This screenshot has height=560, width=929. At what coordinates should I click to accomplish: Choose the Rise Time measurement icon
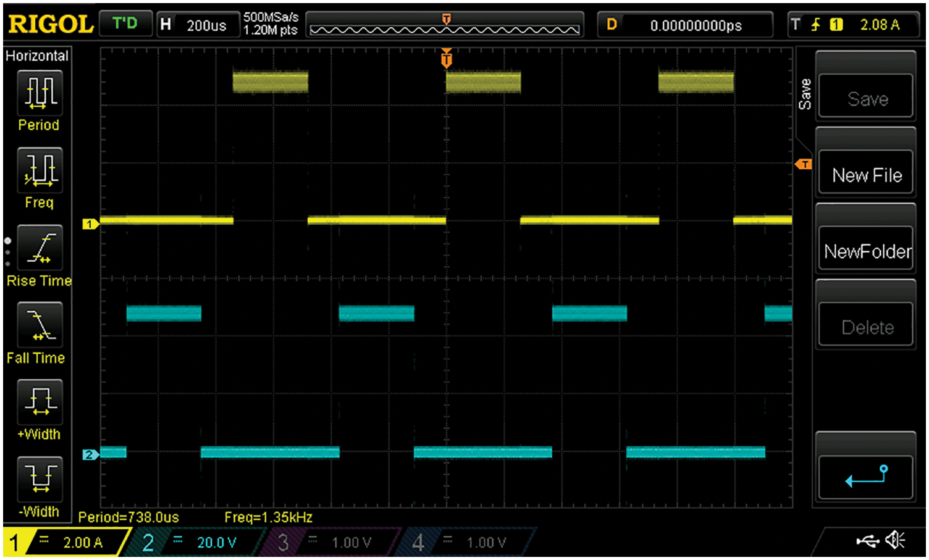pos(40,248)
